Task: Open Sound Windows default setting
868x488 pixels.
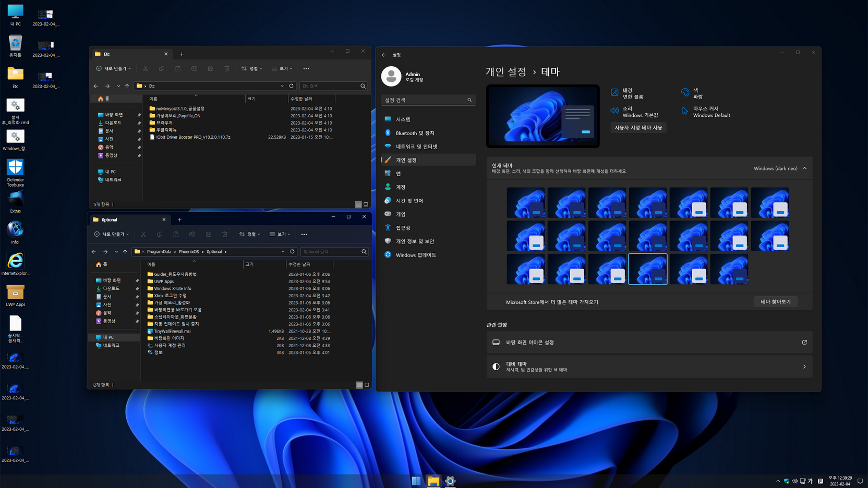Action: point(634,112)
